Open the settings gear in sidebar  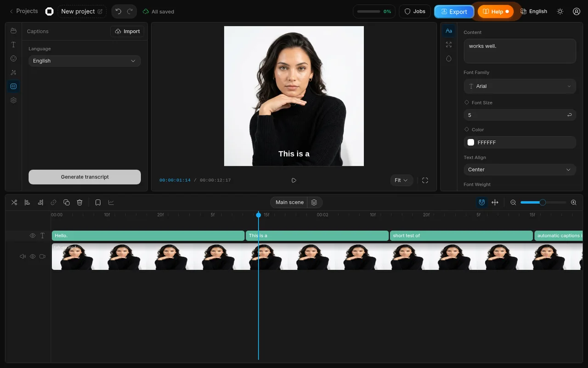[13, 100]
